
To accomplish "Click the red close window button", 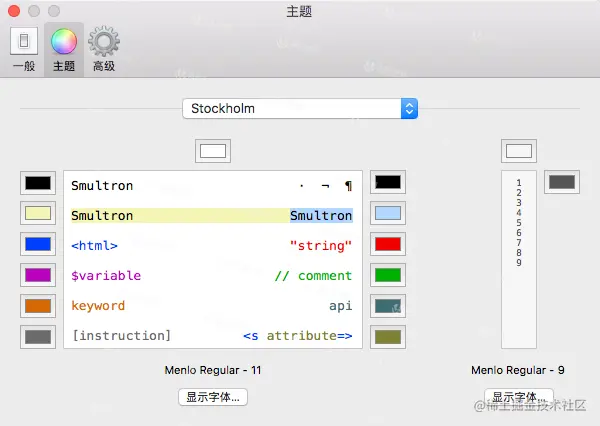I will coord(14,11).
